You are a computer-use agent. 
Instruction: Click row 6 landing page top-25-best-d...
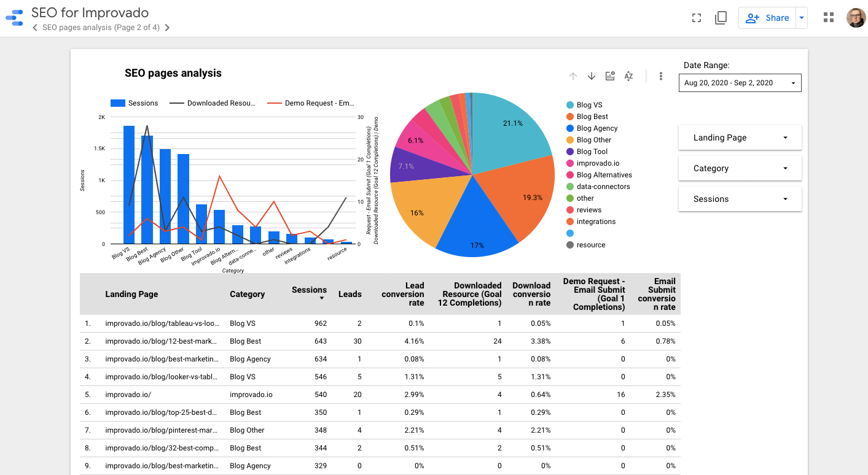point(162,412)
